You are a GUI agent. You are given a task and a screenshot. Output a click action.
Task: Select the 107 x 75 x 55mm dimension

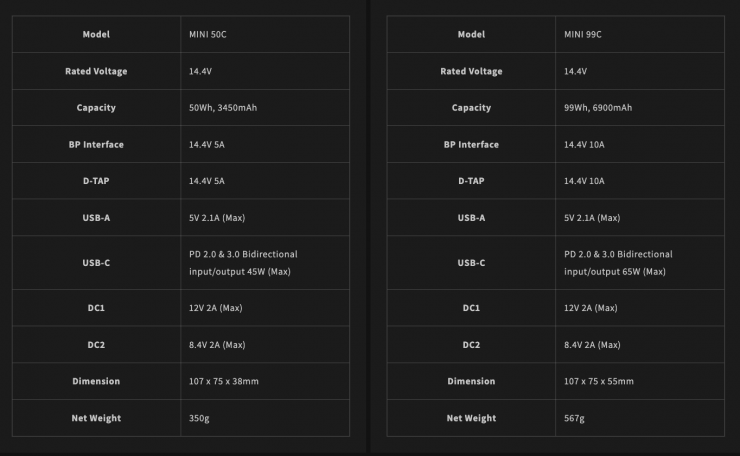tap(598, 381)
